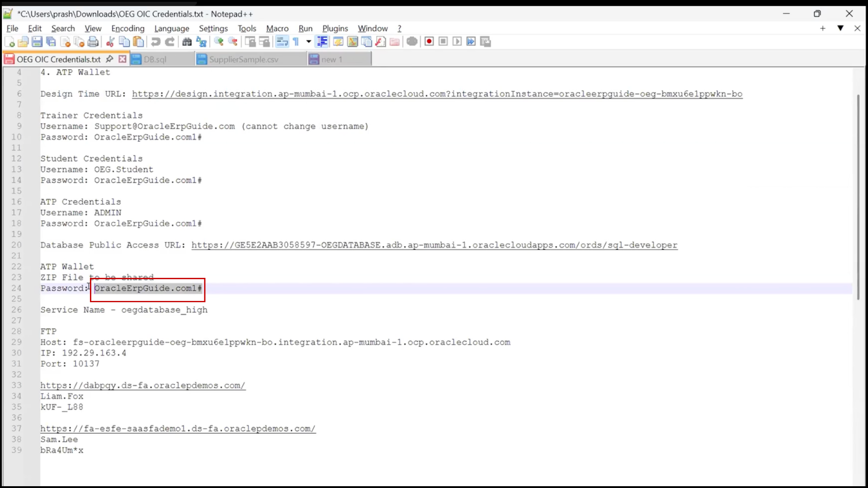
Task: Click the text 'Service Name - oegdatabase_high'
Action: 124,310
